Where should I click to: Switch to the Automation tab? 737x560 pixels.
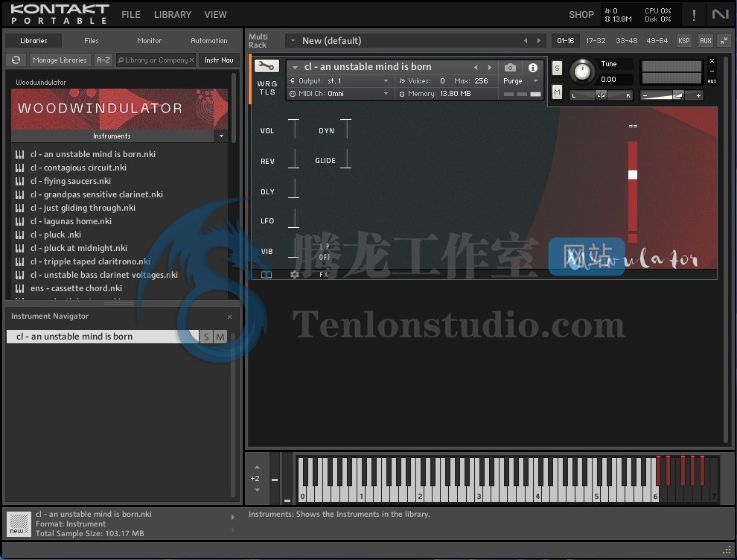coord(209,41)
